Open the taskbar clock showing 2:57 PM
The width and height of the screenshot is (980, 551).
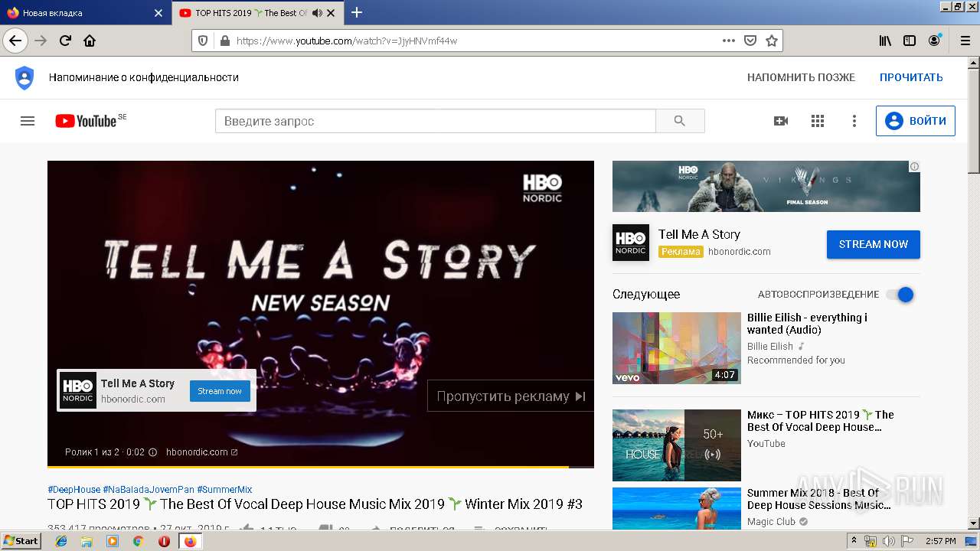click(940, 541)
